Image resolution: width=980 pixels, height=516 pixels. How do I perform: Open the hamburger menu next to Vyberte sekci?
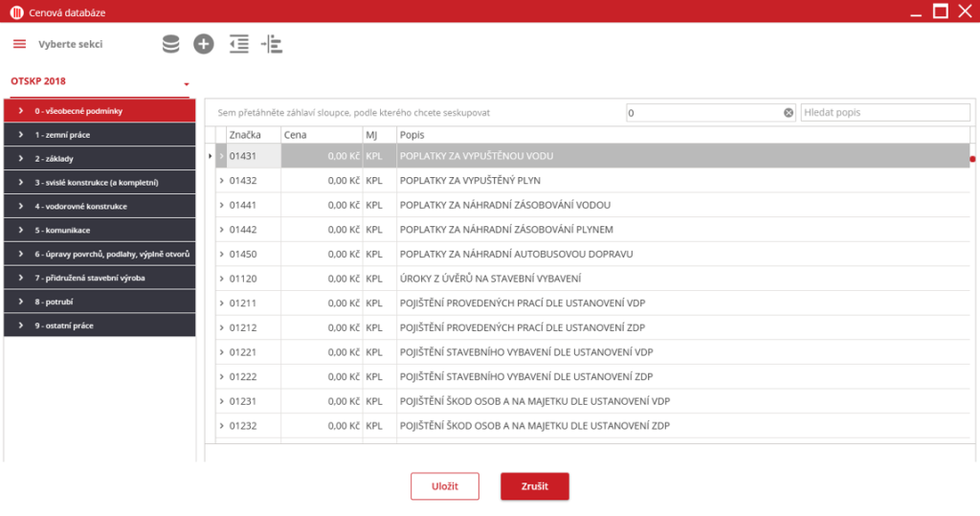tap(19, 44)
